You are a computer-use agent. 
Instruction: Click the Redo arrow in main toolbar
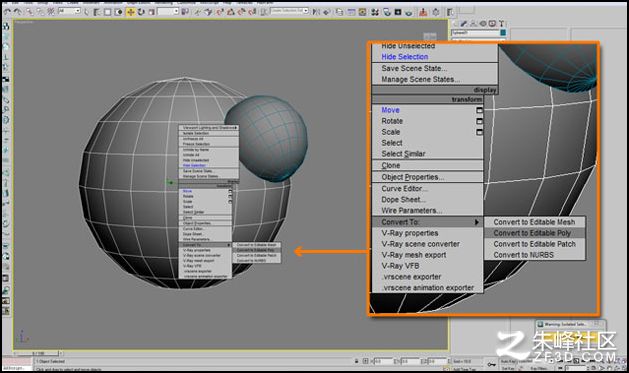[x=18, y=12]
